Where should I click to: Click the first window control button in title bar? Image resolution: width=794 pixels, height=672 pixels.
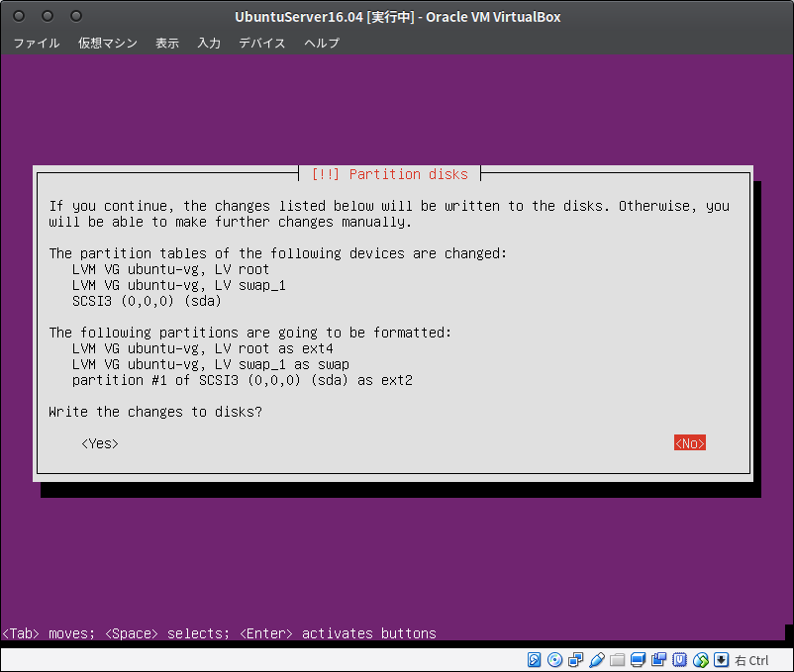[x=19, y=16]
